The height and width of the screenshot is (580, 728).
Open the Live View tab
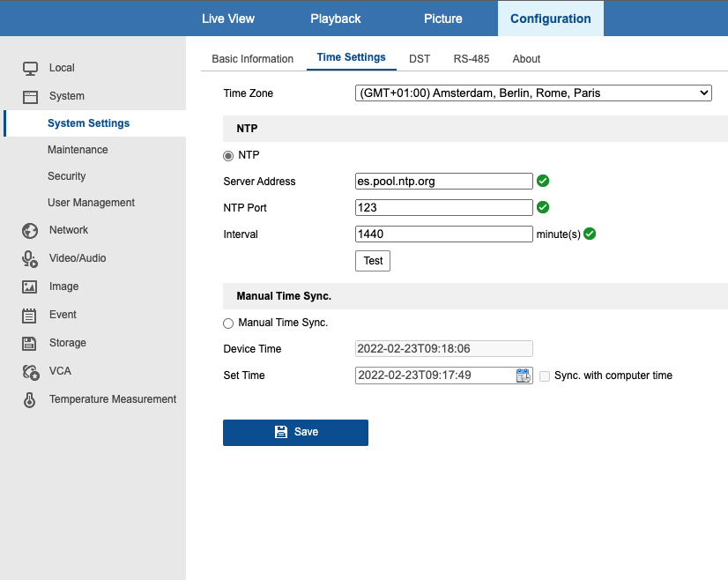tap(228, 19)
